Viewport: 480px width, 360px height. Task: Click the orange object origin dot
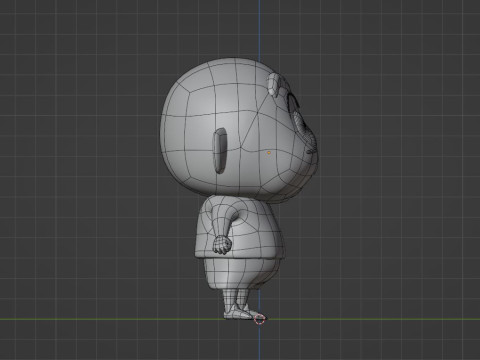[269, 153]
